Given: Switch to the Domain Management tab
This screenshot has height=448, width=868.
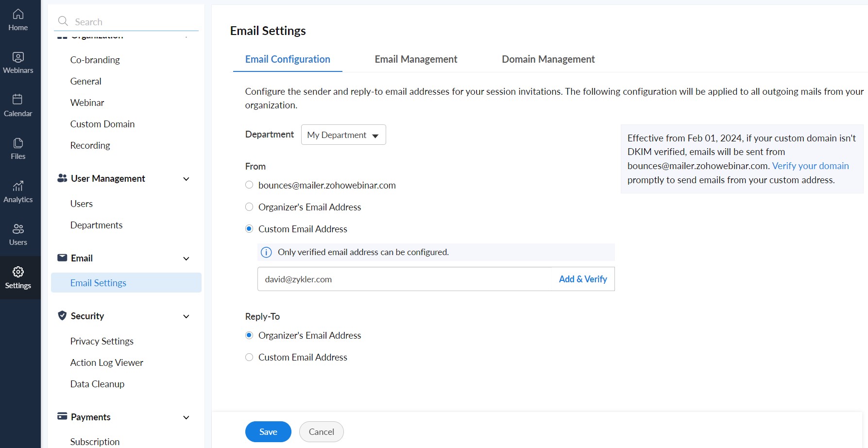Looking at the screenshot, I should point(548,59).
